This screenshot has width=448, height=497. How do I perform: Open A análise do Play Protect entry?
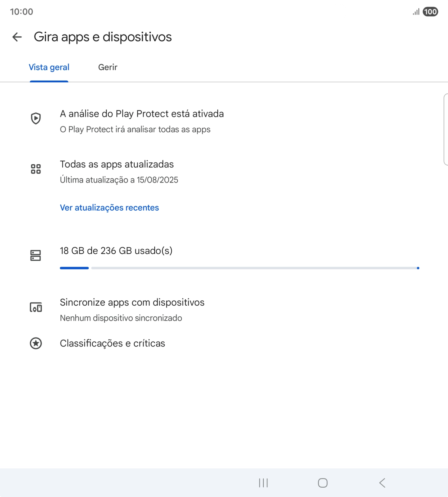coord(142,114)
